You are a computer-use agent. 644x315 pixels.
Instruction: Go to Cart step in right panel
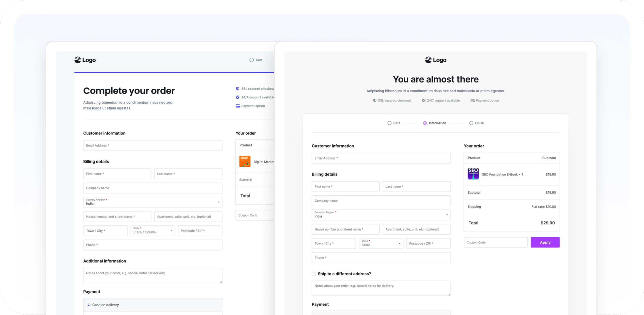click(x=389, y=123)
